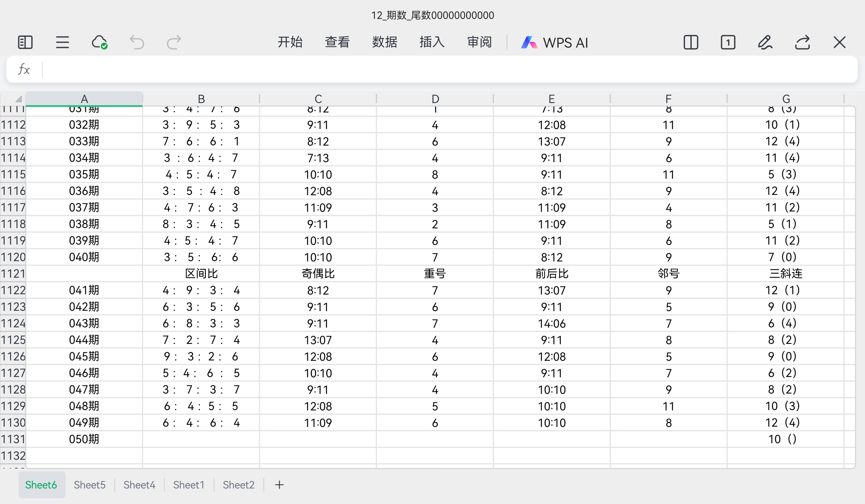Screen dimensions: 865x504
Task: Click the redo arrow
Action: [x=174, y=43]
